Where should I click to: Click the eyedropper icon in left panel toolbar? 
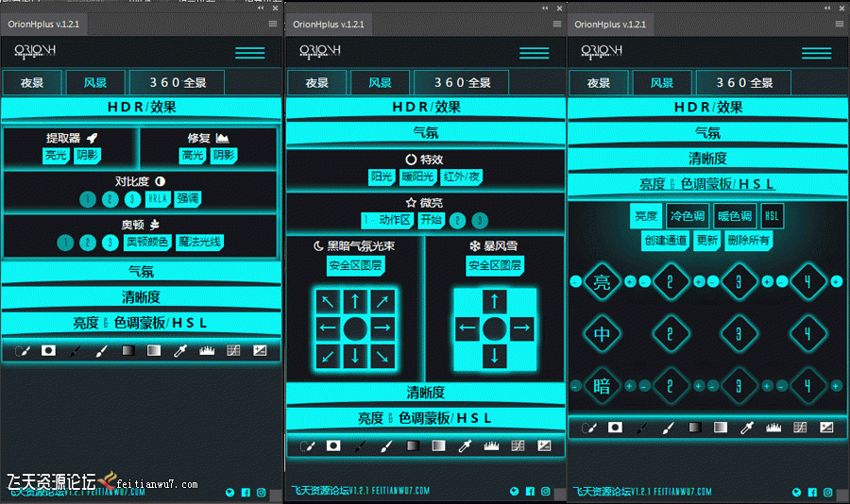click(x=178, y=351)
